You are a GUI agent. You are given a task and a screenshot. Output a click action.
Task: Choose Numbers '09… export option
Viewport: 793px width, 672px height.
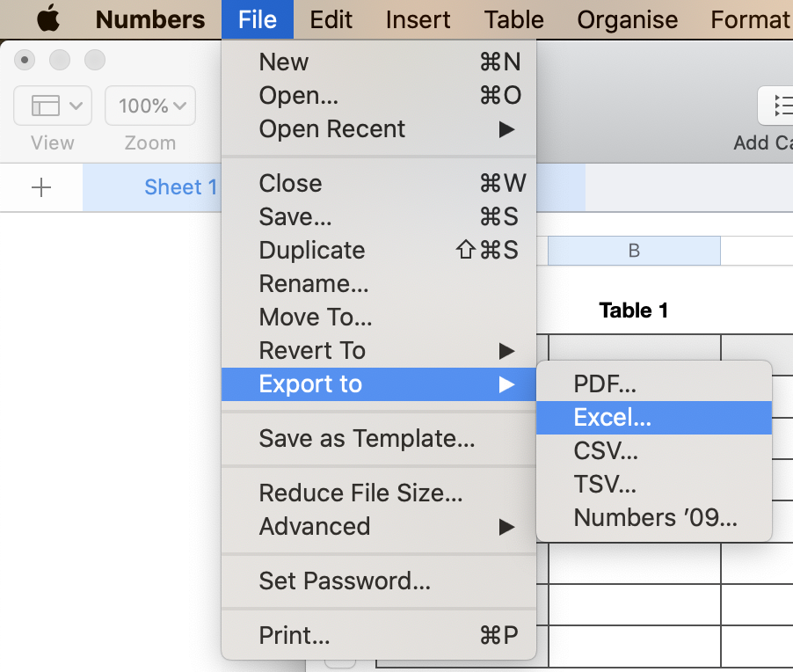point(655,518)
